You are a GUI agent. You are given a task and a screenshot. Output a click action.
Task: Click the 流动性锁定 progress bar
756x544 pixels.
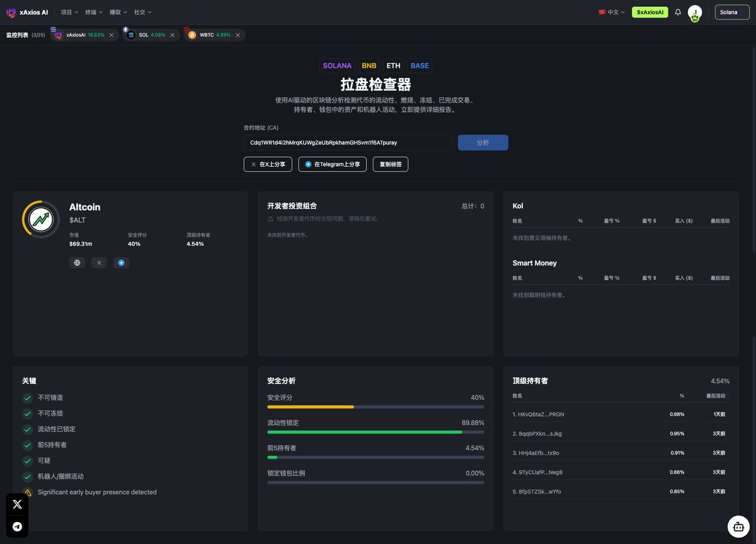(375, 432)
